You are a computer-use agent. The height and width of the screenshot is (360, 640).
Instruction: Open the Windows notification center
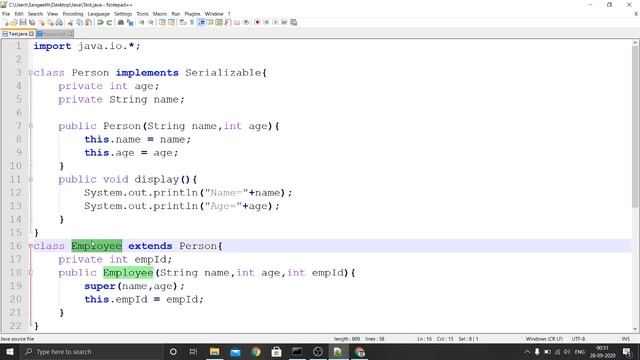pyautogui.click(x=627, y=352)
